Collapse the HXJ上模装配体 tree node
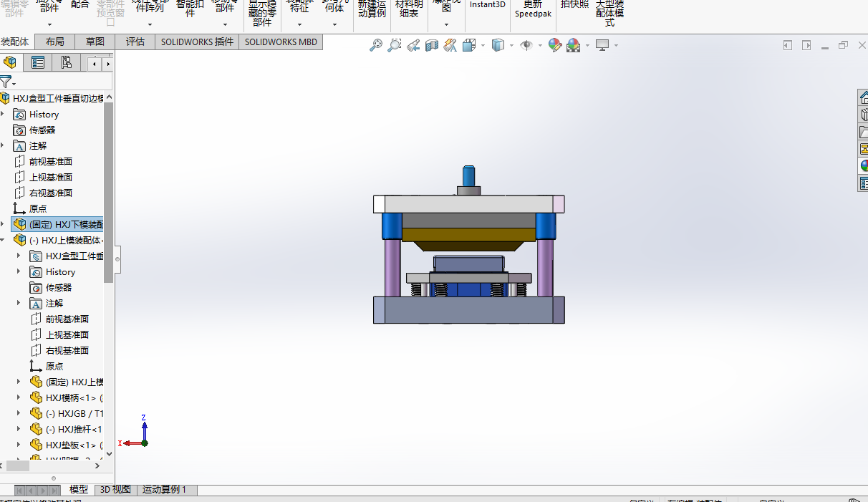The width and height of the screenshot is (868, 502). click(3, 241)
